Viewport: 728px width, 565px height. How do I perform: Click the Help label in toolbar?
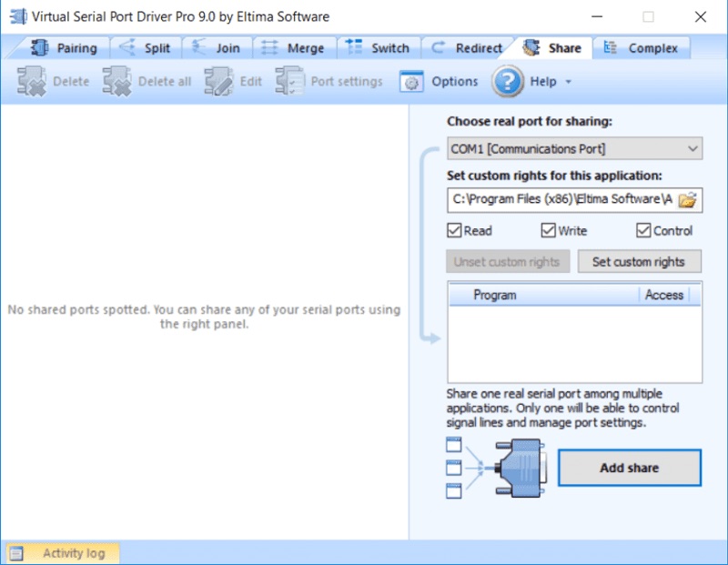coord(542,81)
